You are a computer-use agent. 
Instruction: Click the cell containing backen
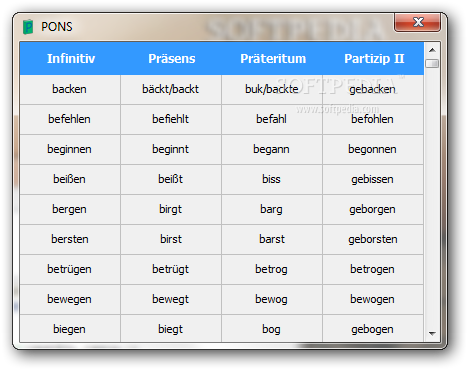click(70, 89)
